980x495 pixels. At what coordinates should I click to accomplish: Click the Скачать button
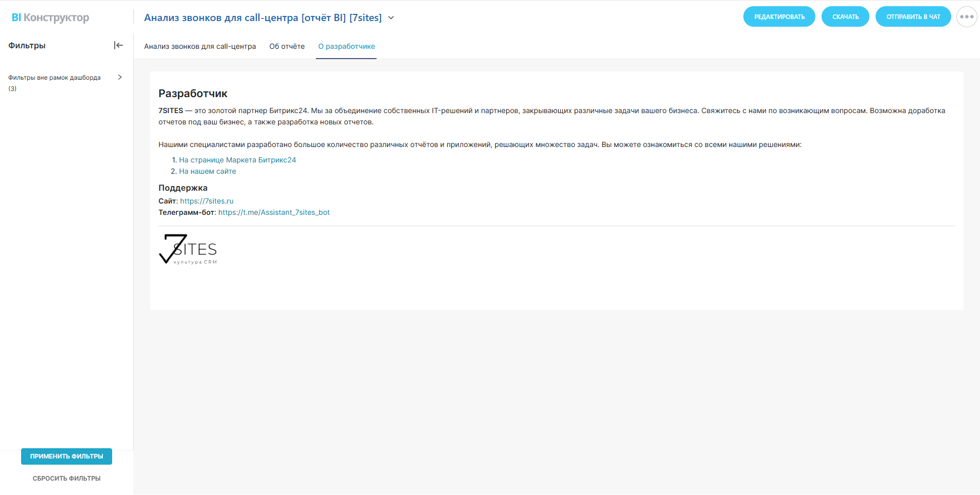(x=845, y=17)
